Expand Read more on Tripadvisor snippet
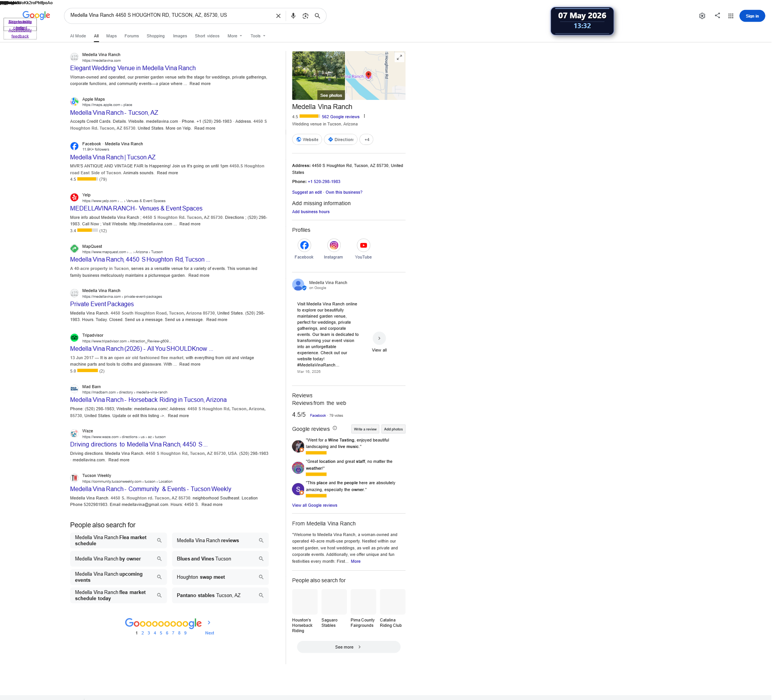The image size is (776, 700). click(x=189, y=364)
